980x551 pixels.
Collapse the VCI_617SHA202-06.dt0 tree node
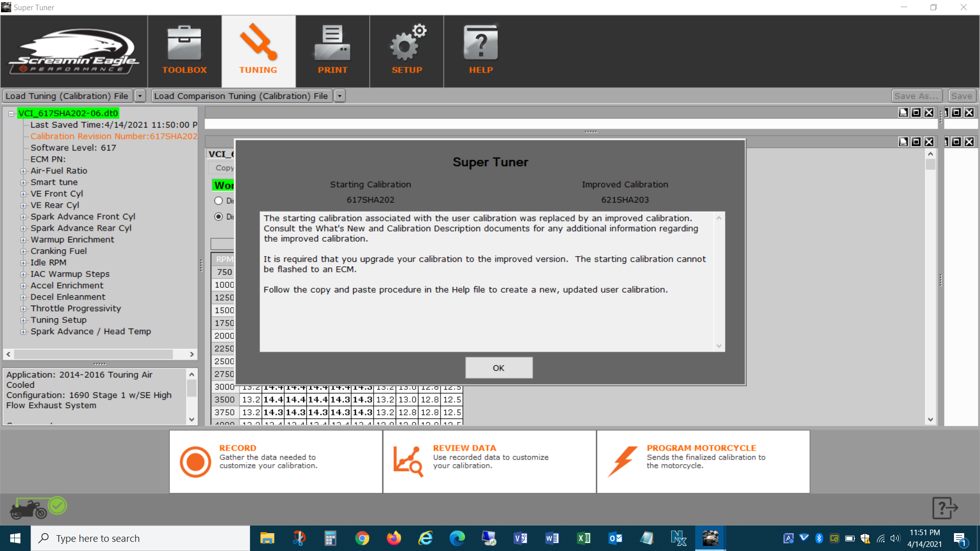click(x=11, y=114)
